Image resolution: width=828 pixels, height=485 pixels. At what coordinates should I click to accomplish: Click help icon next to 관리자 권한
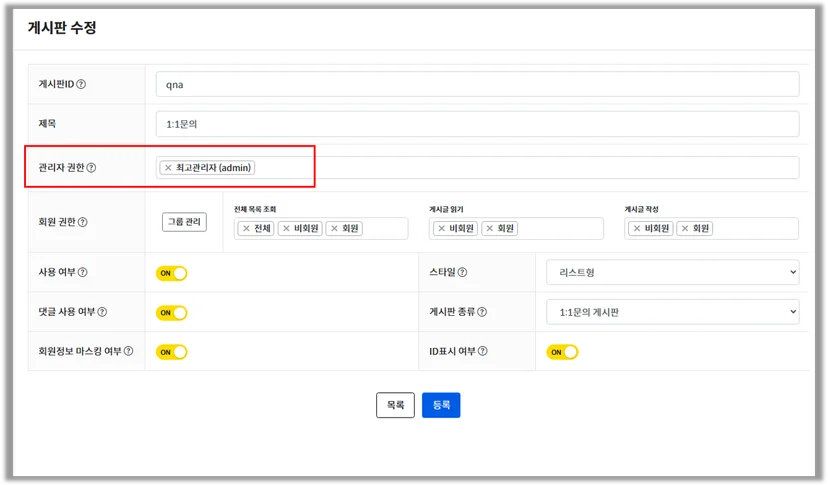(91, 167)
